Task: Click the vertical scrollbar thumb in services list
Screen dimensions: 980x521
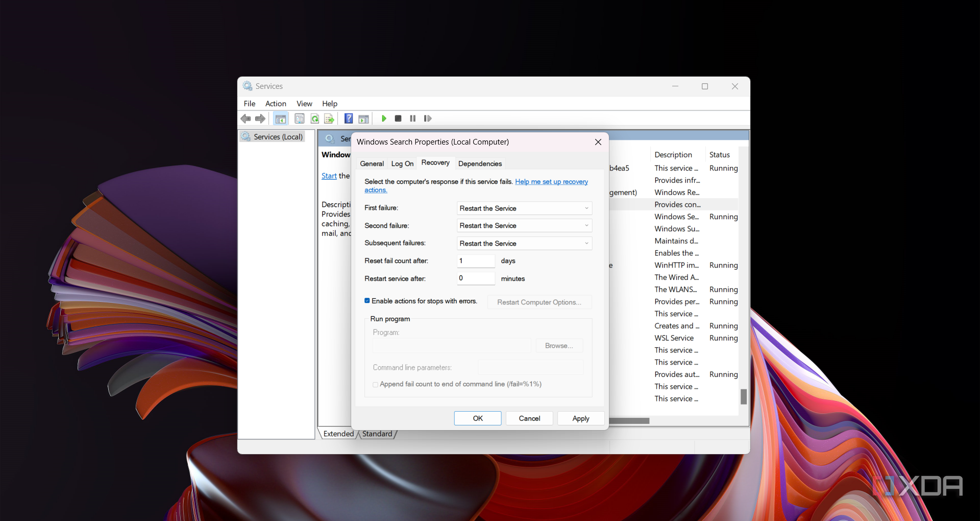Action: coord(744,396)
